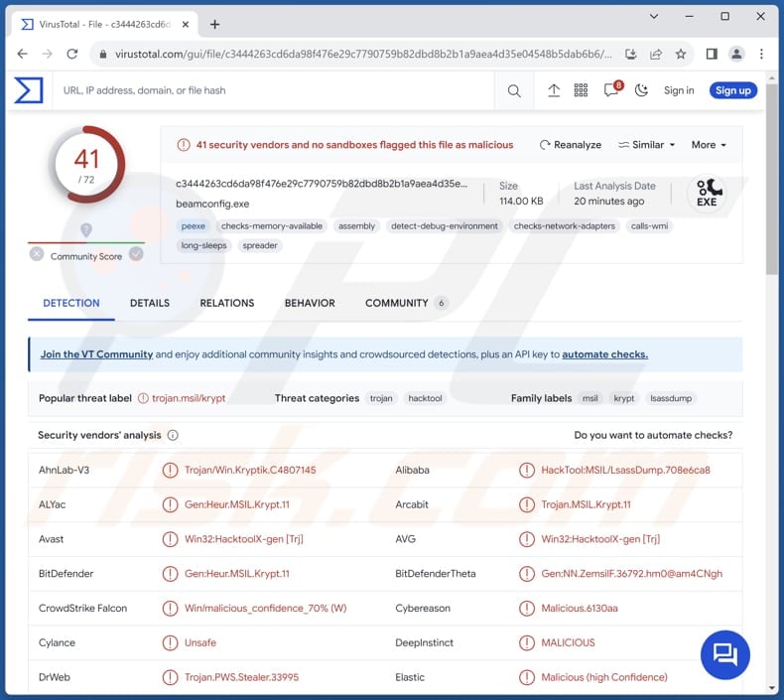Click the install app icon in address bar

pos(631,54)
